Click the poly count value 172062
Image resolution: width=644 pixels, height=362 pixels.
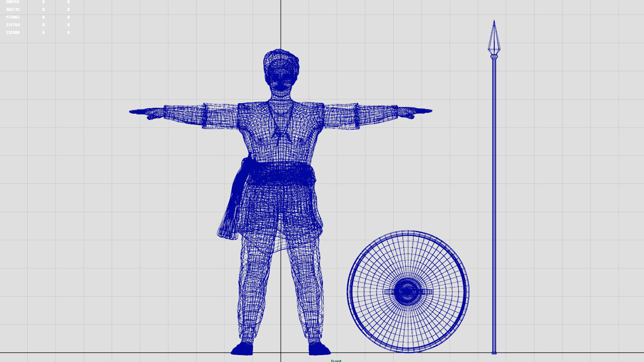click(12, 17)
